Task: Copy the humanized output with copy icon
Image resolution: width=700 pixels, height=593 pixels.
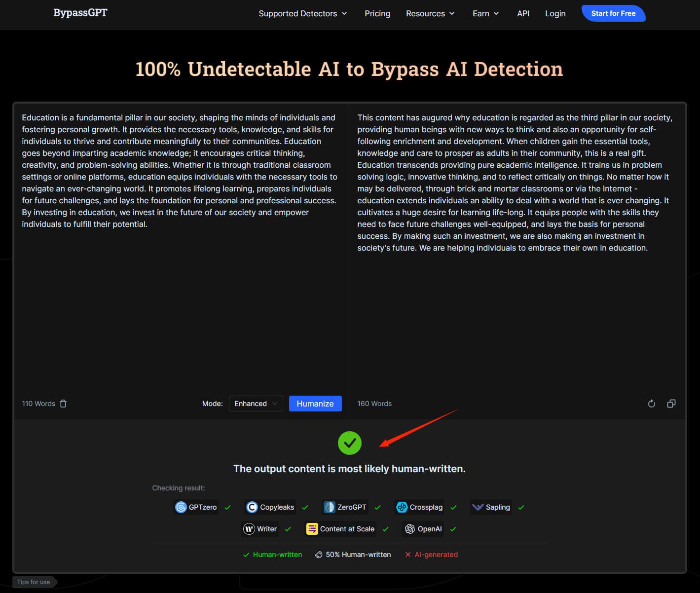Action: (x=671, y=404)
